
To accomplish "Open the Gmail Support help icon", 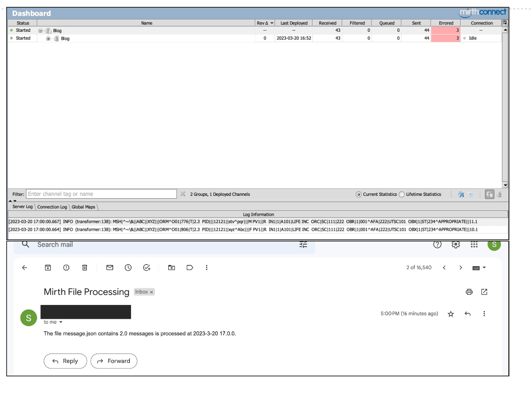I will [x=437, y=244].
